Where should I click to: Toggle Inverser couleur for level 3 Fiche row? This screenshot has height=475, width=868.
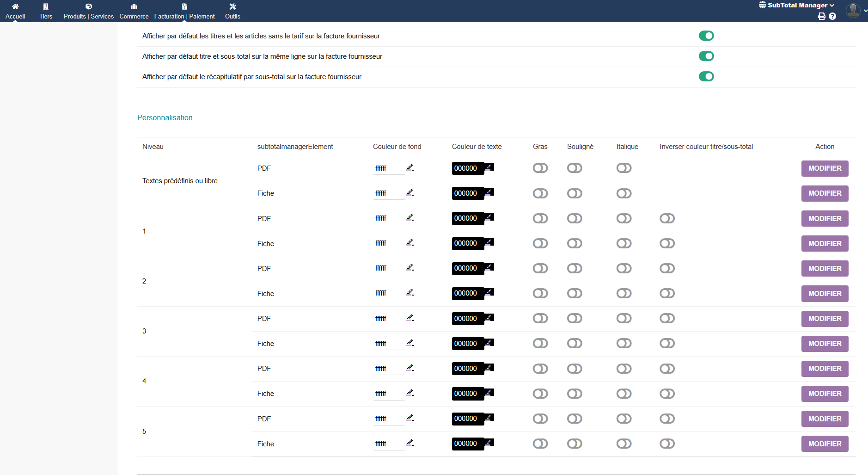coord(667,343)
